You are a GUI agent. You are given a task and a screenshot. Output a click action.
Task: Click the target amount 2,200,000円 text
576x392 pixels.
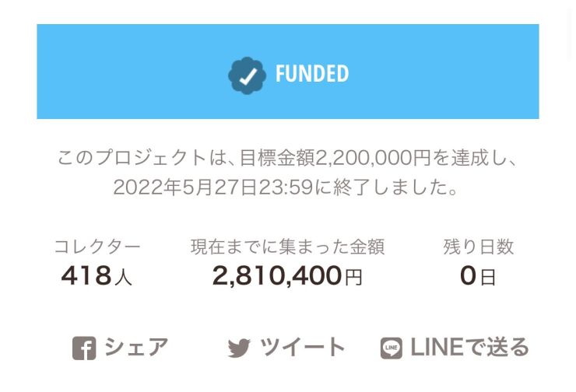coord(373,158)
